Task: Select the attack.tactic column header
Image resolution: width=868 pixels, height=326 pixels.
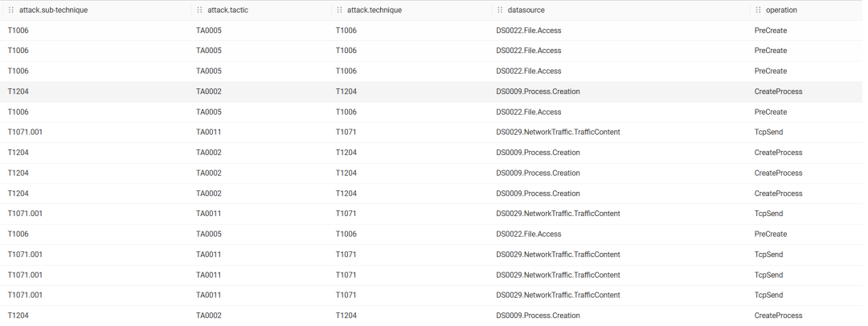Action: click(227, 10)
